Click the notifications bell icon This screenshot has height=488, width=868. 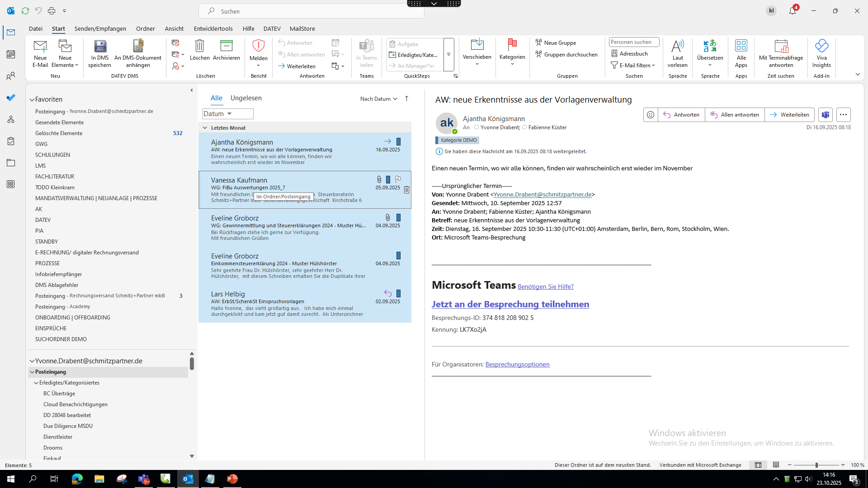tap(793, 11)
